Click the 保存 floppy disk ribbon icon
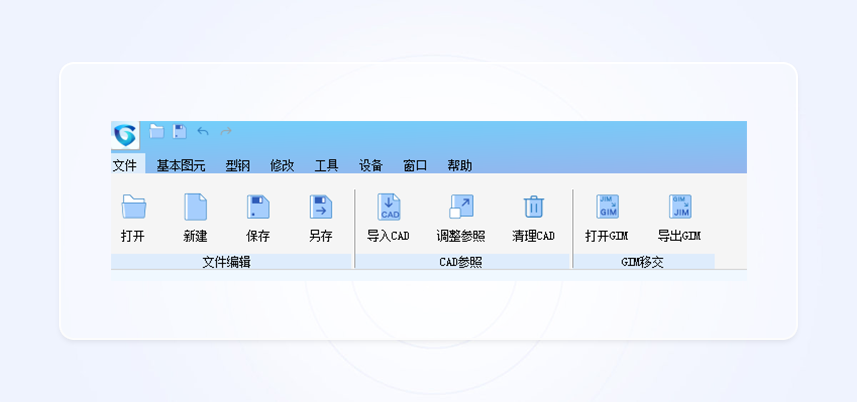 coord(258,207)
